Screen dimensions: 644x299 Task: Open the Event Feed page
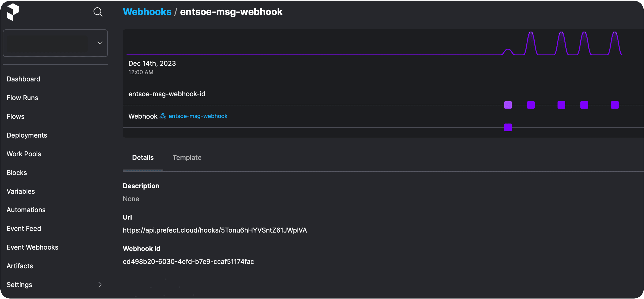24,229
